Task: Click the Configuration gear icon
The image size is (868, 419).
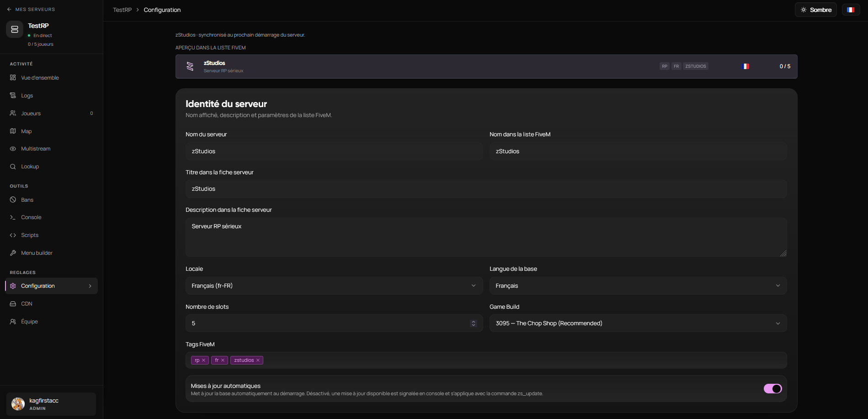Action: [13, 286]
